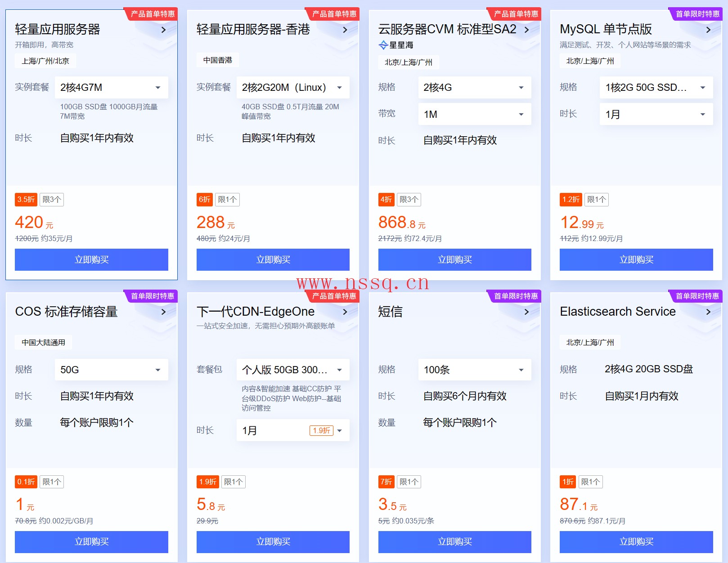728x563 pixels.
Task: Click strikethrough price 2172元
Action: 390,238
